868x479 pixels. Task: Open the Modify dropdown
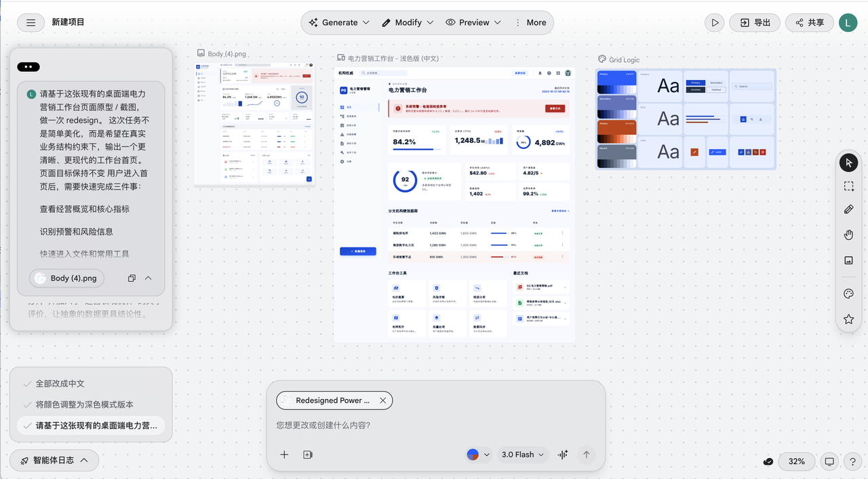pyautogui.click(x=408, y=22)
